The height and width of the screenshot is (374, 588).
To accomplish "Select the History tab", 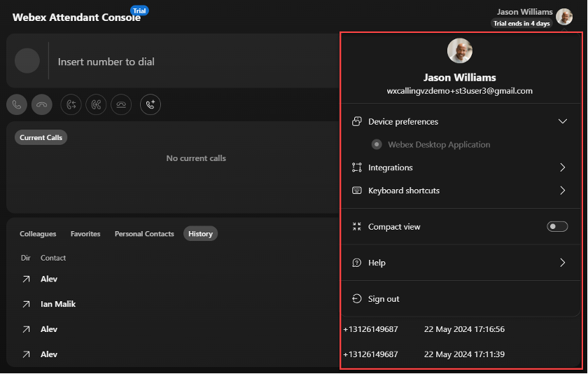I will [x=200, y=234].
